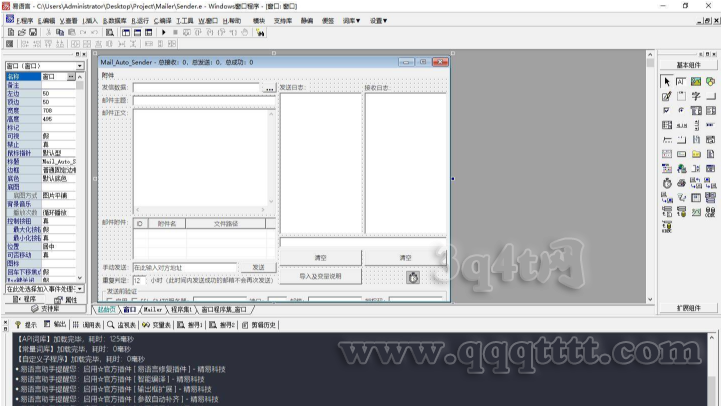Click the design area vertical scrollbar down arrow
Screen dimensions: 721x406
pyautogui.click(x=650, y=299)
